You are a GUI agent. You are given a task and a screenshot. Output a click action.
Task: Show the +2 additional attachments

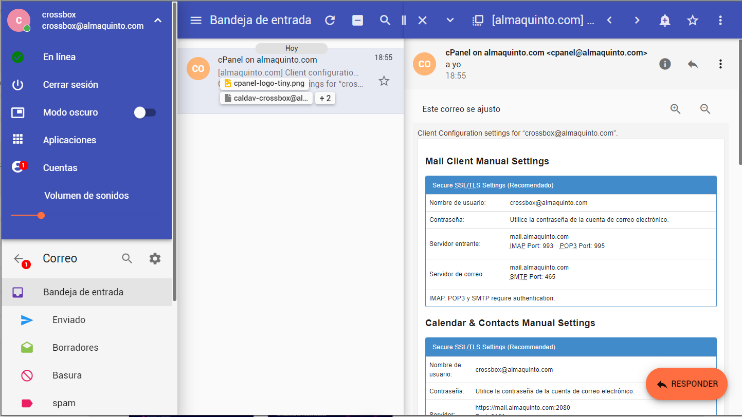coord(325,98)
